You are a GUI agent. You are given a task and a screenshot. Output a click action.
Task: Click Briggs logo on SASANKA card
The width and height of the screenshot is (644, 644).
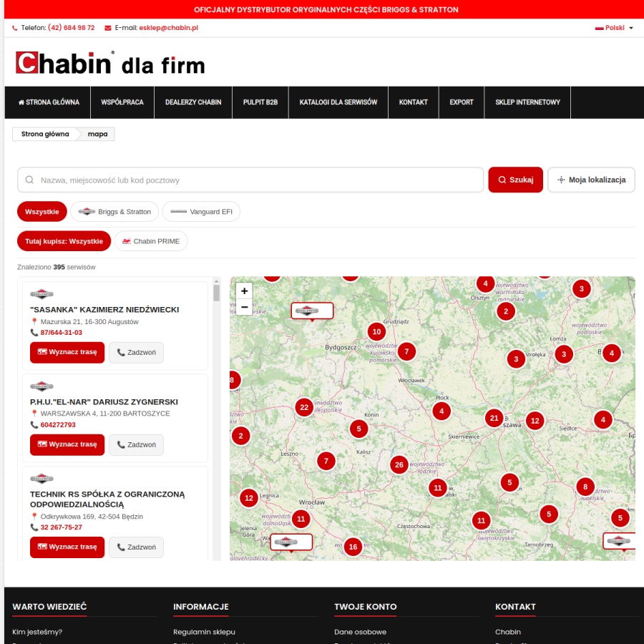click(x=42, y=294)
